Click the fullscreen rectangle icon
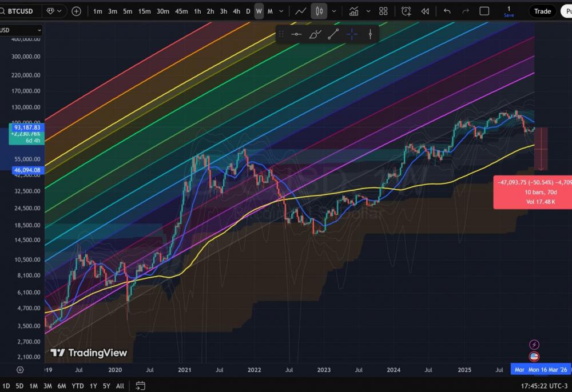Image resolution: width=572 pixels, height=392 pixels. 483,11
